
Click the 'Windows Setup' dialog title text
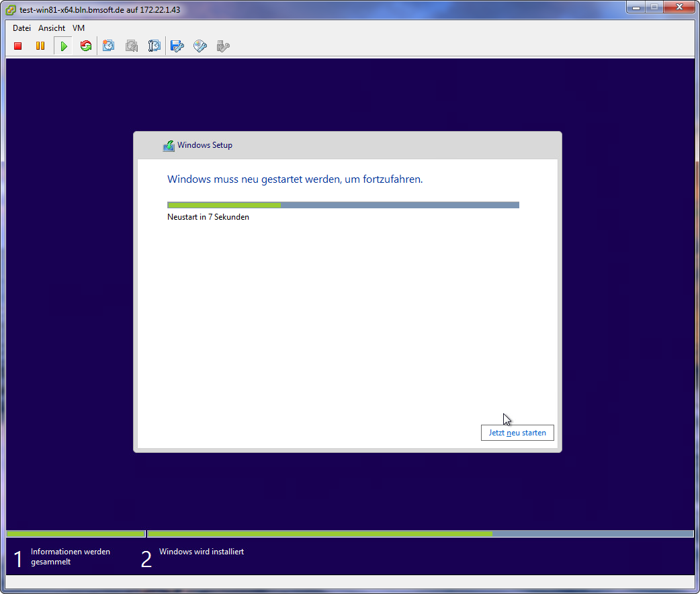(205, 145)
